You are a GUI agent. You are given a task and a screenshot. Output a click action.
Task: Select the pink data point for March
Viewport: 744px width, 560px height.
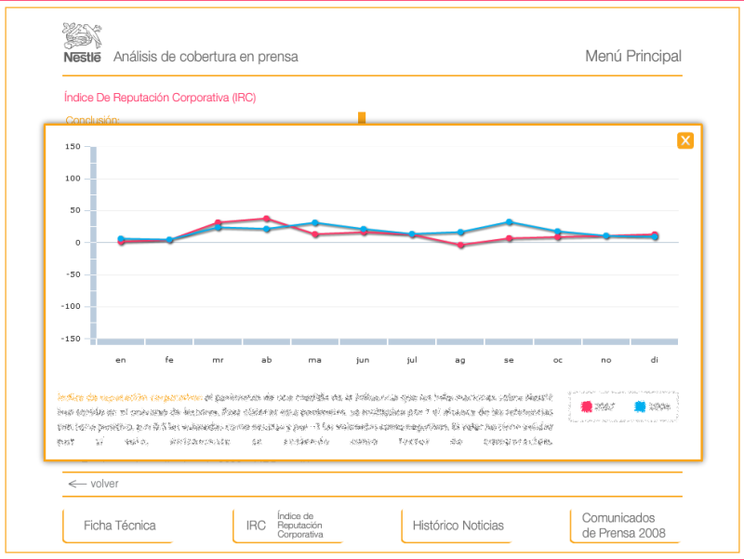218,222
